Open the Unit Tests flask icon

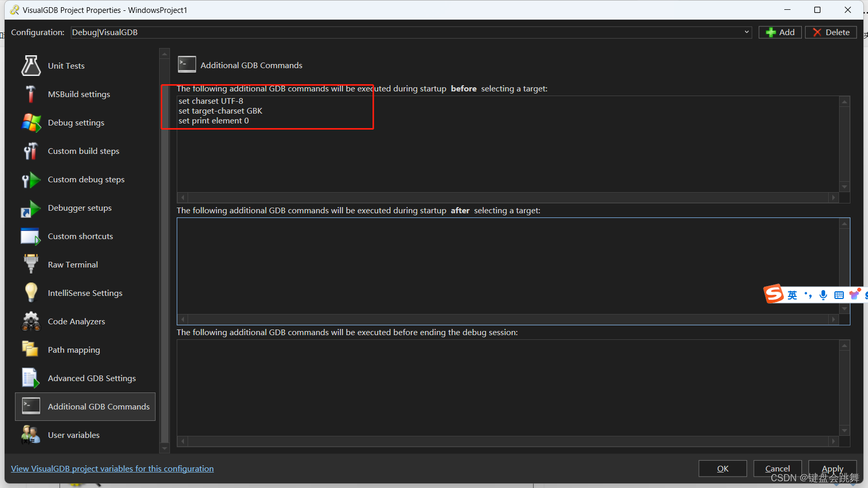31,66
